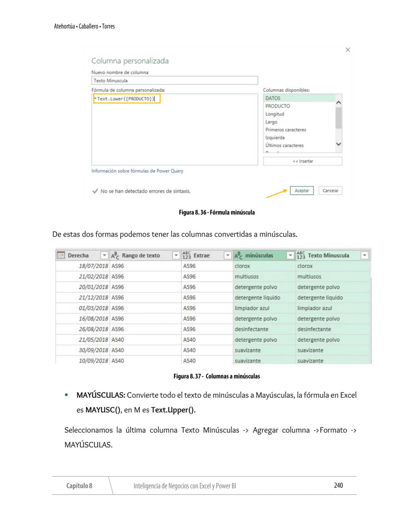The height and width of the screenshot is (532, 411).
Task: Click the 21/05/2018 date cell
Action: pyautogui.click(x=83, y=340)
